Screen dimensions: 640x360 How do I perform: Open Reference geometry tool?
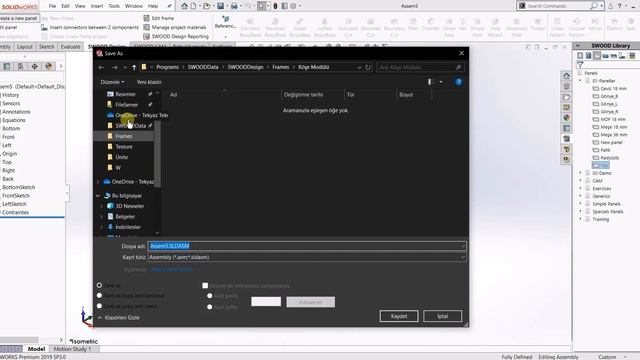[x=225, y=22]
